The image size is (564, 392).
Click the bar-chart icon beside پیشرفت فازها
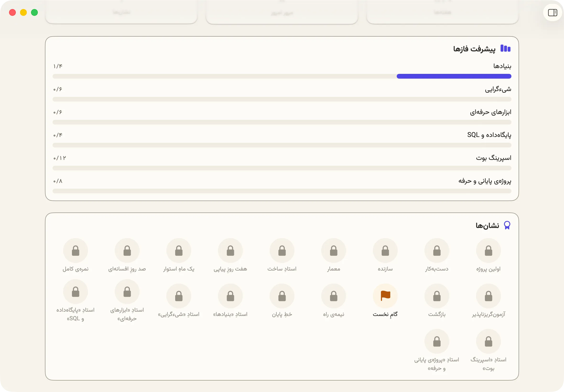point(505,48)
